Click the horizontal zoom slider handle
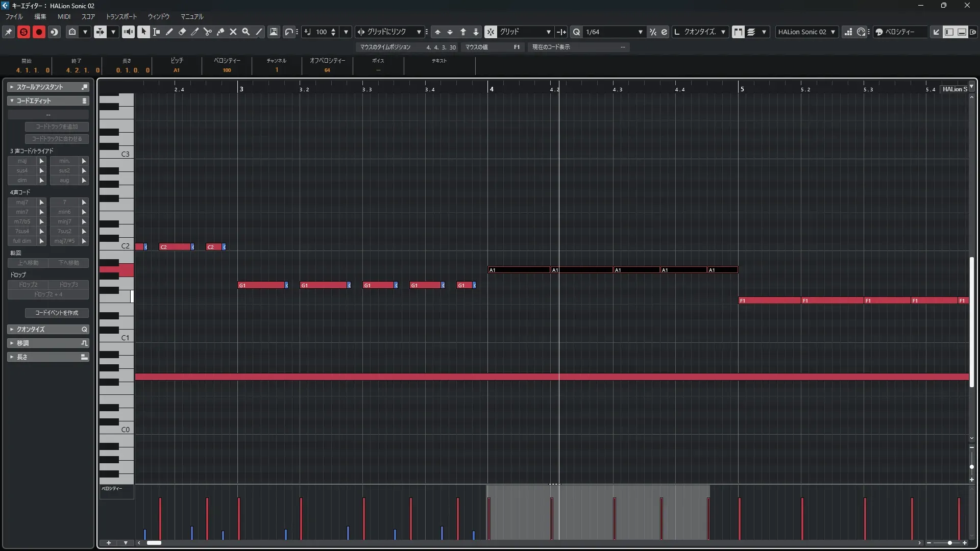The height and width of the screenshot is (551, 980). point(949,543)
